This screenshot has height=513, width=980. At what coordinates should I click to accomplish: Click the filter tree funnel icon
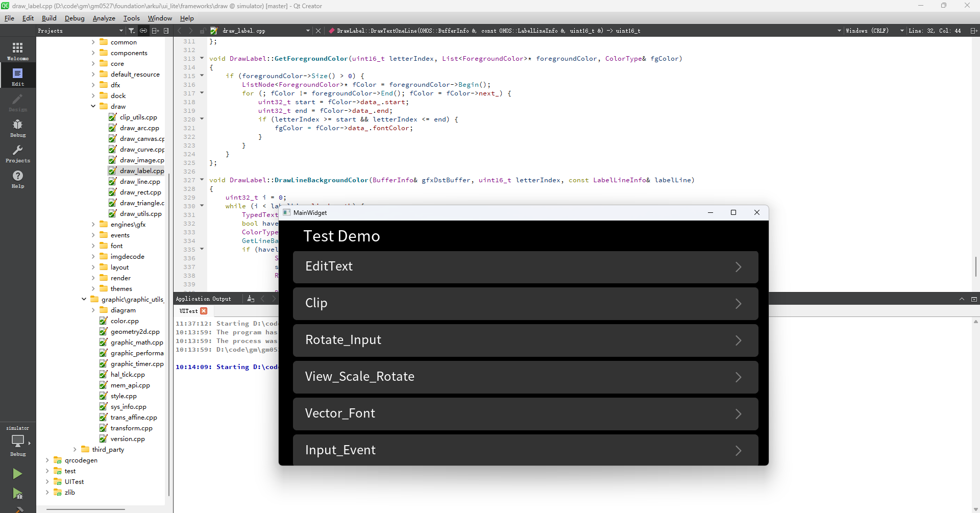pyautogui.click(x=132, y=31)
